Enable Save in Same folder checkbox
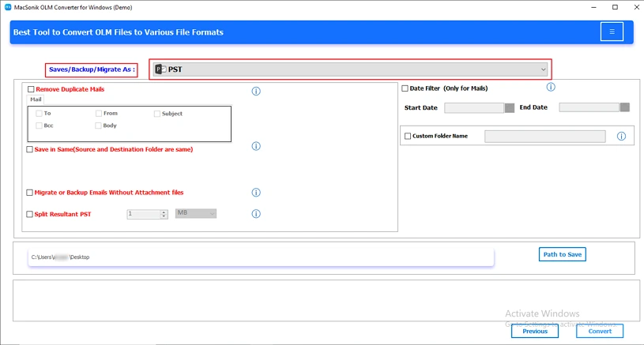 click(29, 149)
